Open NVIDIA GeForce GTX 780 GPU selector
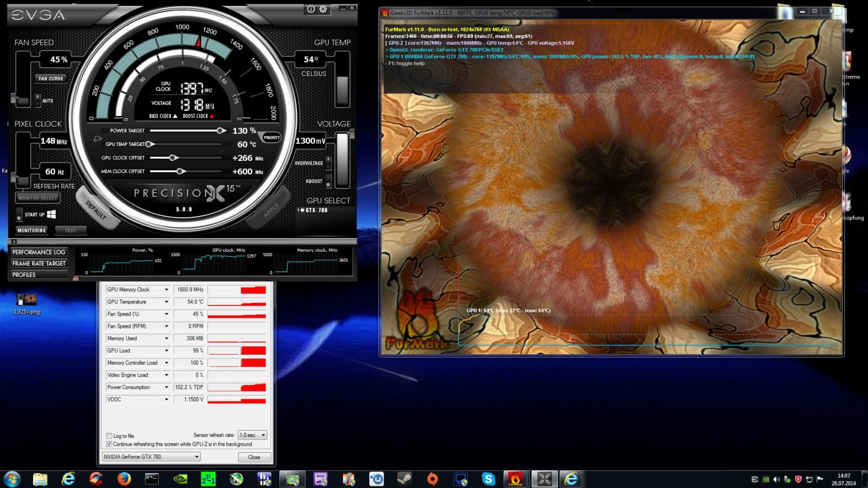This screenshot has height=488, width=868. [x=152, y=457]
